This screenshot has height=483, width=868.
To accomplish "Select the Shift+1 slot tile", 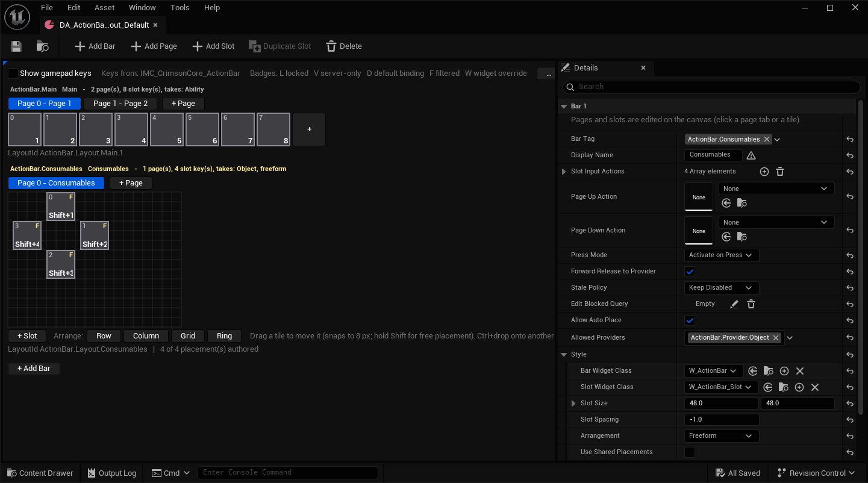I will point(61,206).
